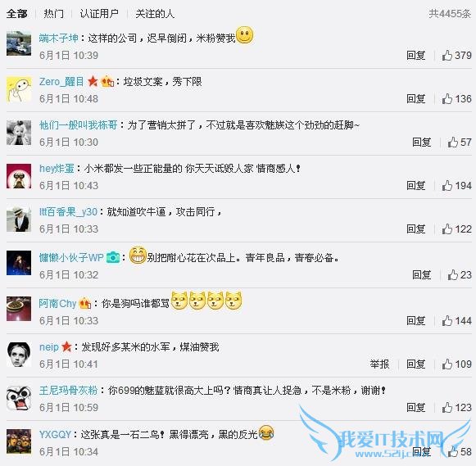Click 回复 on ltt百香果_y30's comment

click(416, 228)
